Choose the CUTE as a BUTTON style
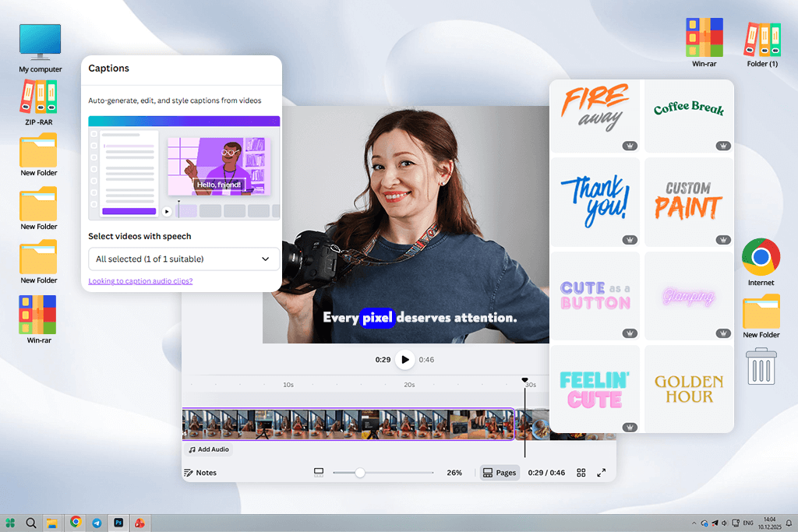The width and height of the screenshot is (798, 532). [x=595, y=295]
